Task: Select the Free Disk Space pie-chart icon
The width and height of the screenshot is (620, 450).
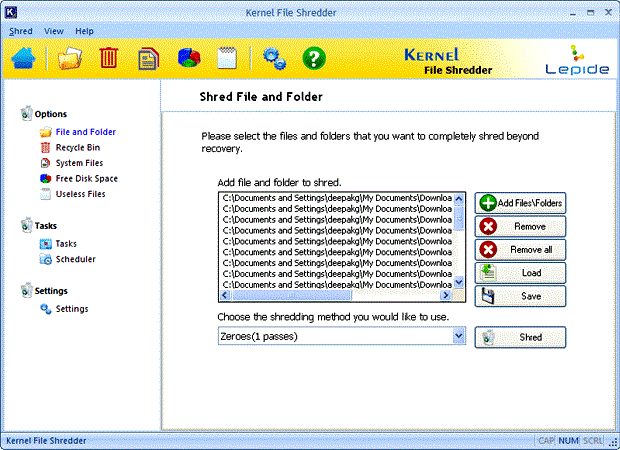Action: click(x=189, y=59)
